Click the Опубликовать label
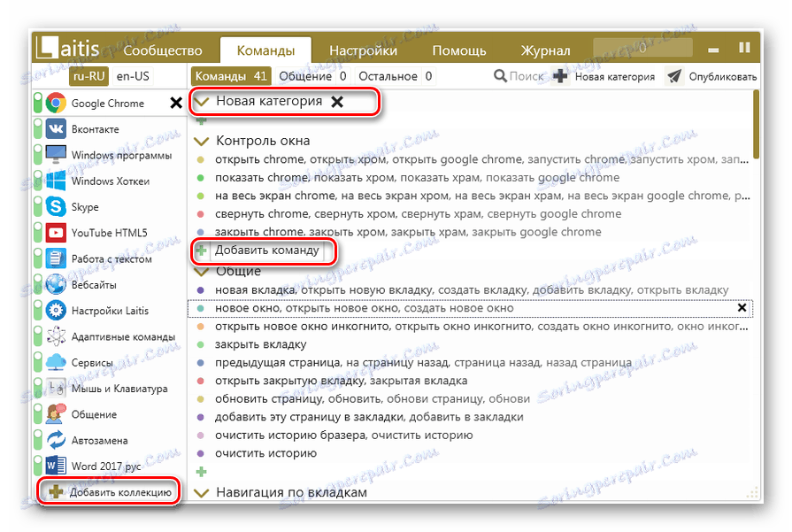This screenshot has width=792, height=532. coord(723,77)
